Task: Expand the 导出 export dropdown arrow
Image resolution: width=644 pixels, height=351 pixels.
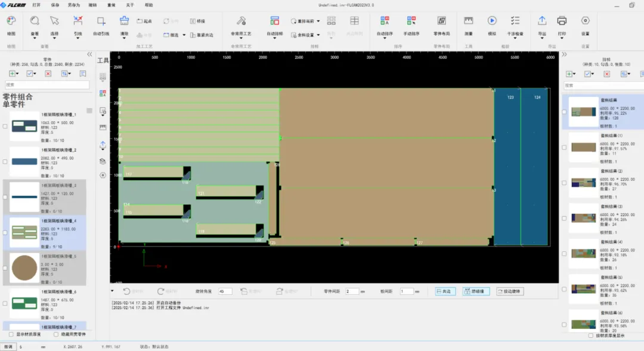Action: tap(541, 38)
